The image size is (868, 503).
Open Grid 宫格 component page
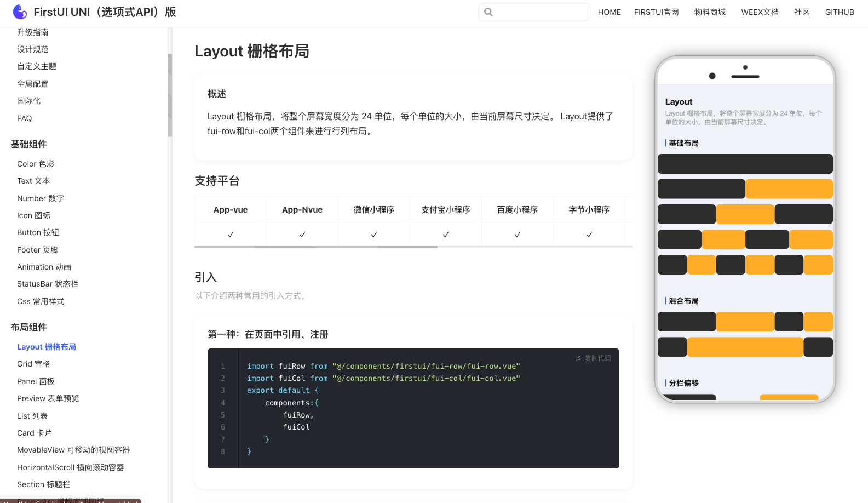(34, 364)
